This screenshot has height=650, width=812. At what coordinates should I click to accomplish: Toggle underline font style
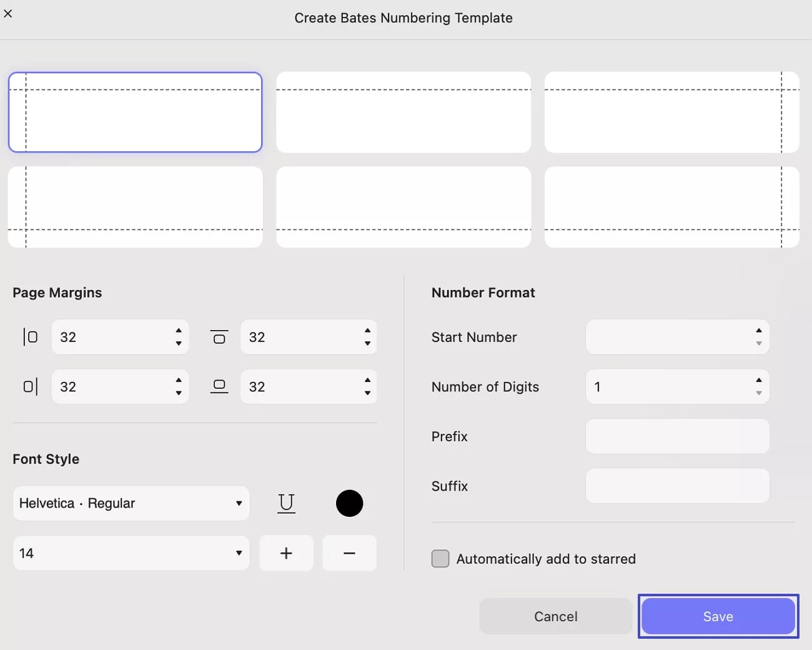[x=286, y=503]
